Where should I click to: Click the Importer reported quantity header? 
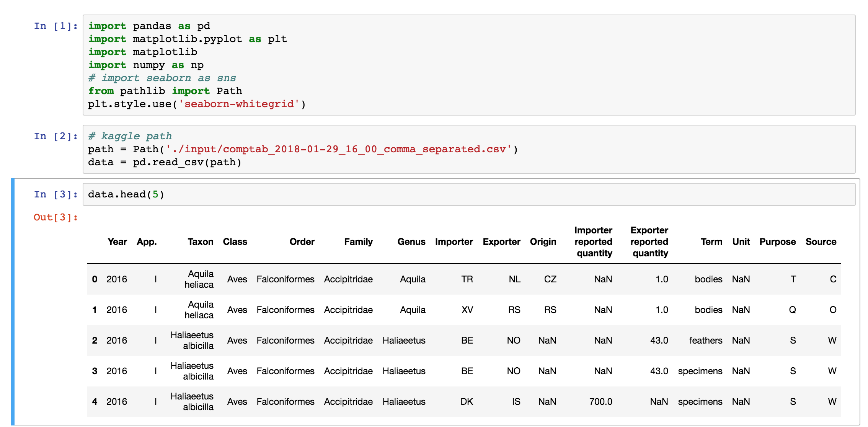(x=593, y=242)
